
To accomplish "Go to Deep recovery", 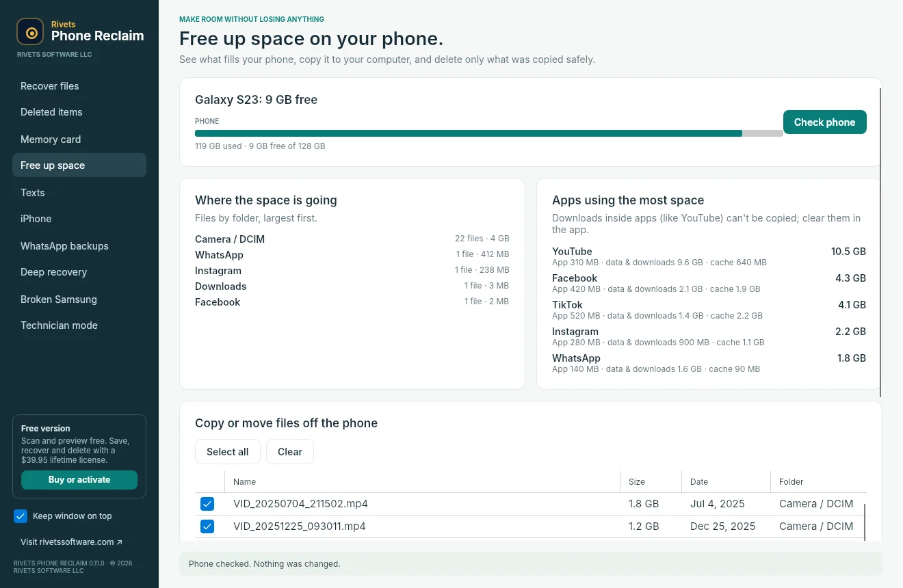I will point(79,272).
